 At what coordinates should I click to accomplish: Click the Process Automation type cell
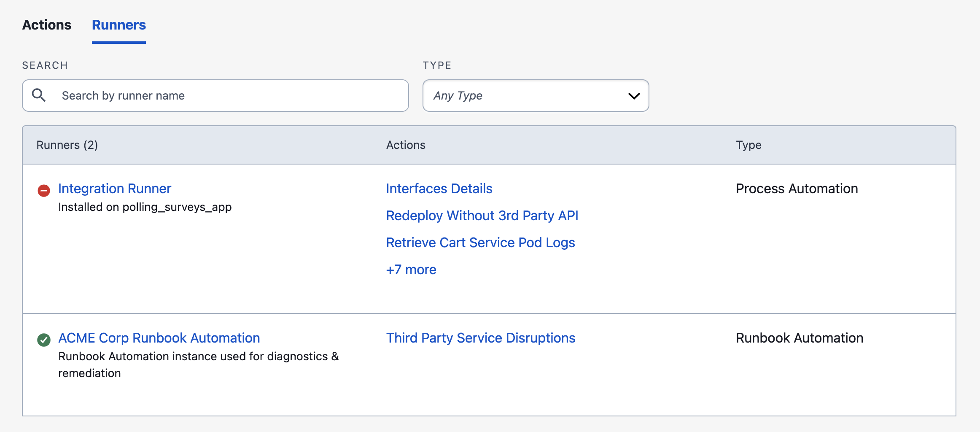(797, 189)
